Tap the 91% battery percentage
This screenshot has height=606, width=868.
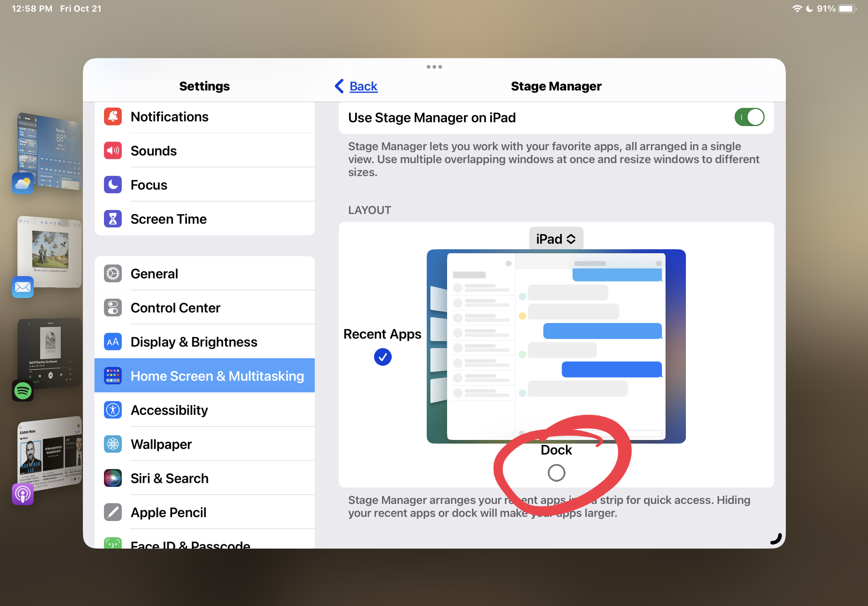point(826,8)
